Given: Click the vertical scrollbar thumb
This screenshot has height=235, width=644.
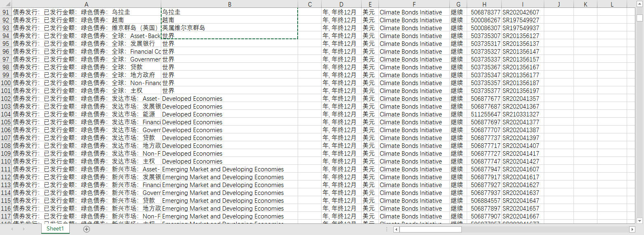Looking at the screenshot, I should click(x=639, y=18).
